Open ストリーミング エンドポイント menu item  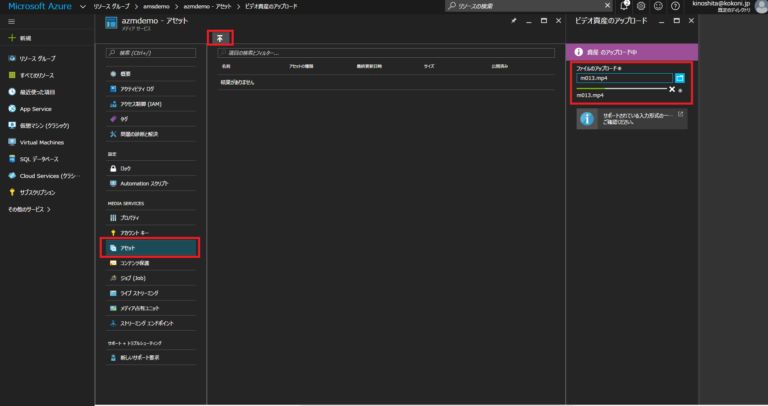pos(151,323)
